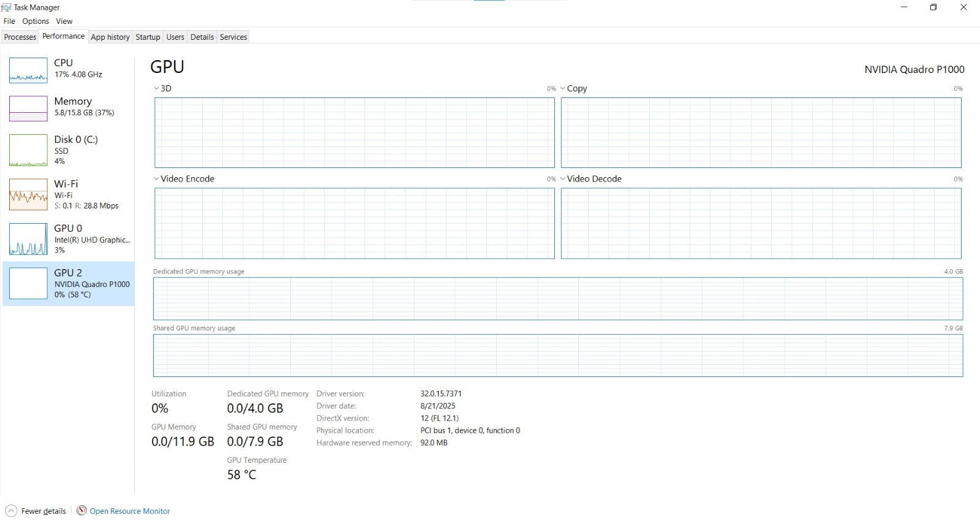Click the 3D engine usage graph
Image resolution: width=980 pixels, height=526 pixels.
pyautogui.click(x=355, y=132)
